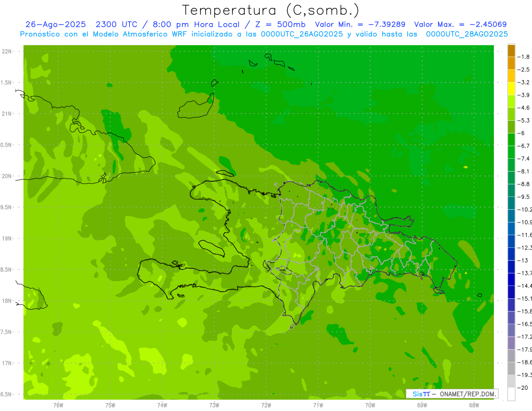Screen dimensions: 532x411
Task: Click the 70W longitude label
Action: [370, 405]
